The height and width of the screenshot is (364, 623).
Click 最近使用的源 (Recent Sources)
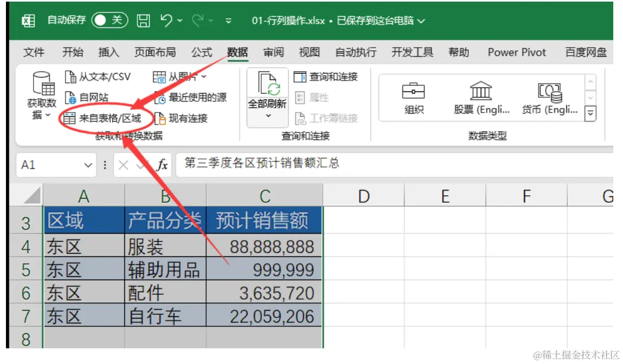coord(190,97)
